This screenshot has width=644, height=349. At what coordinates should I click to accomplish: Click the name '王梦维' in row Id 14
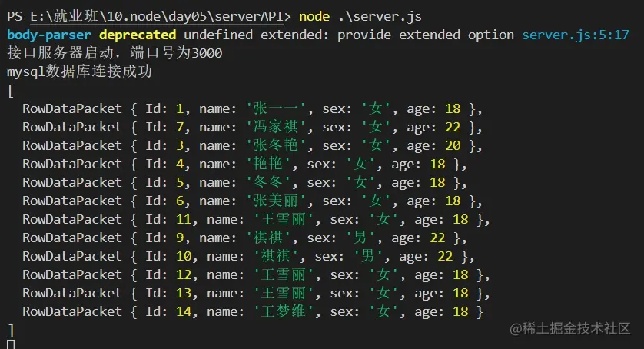coord(284,312)
